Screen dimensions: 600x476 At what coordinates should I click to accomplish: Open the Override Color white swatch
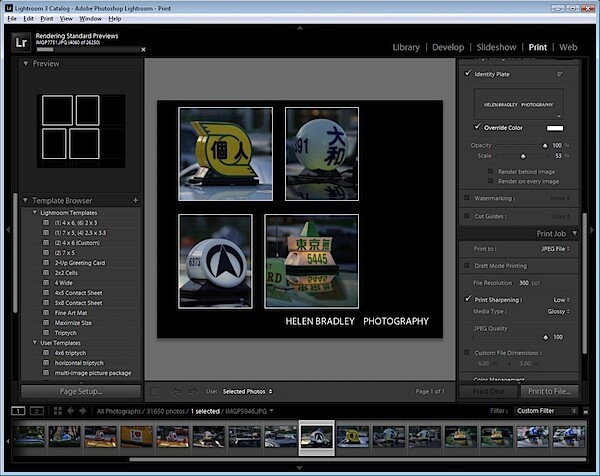point(555,128)
